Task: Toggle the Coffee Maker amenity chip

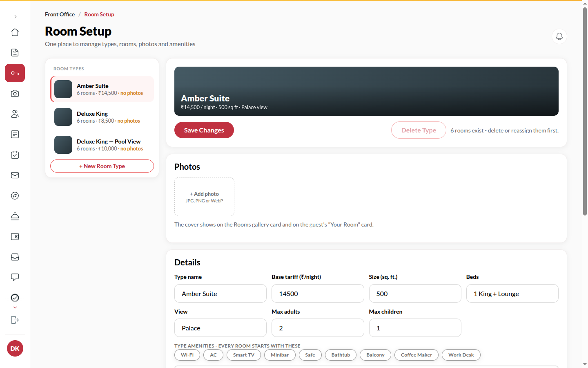Action: [416, 355]
